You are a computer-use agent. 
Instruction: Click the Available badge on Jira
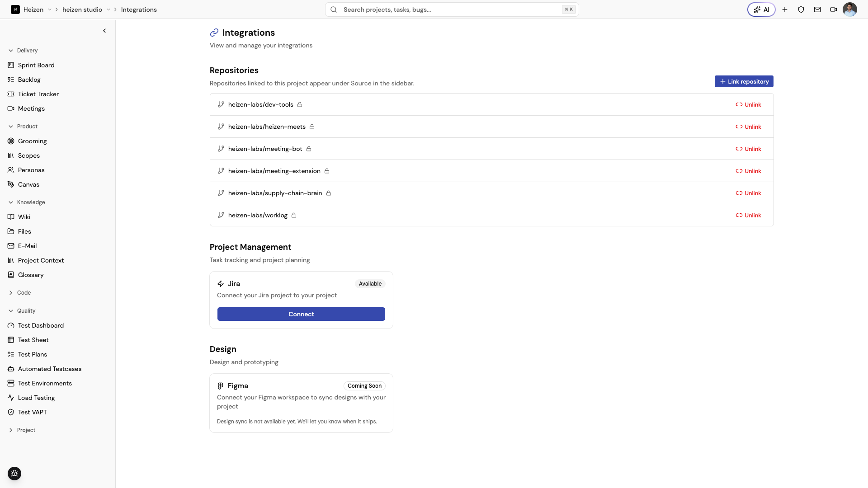(x=370, y=284)
